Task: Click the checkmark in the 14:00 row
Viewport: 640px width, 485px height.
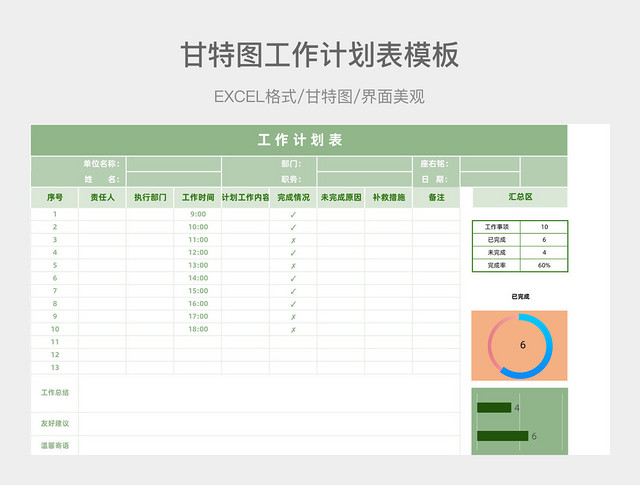Action: 293,278
